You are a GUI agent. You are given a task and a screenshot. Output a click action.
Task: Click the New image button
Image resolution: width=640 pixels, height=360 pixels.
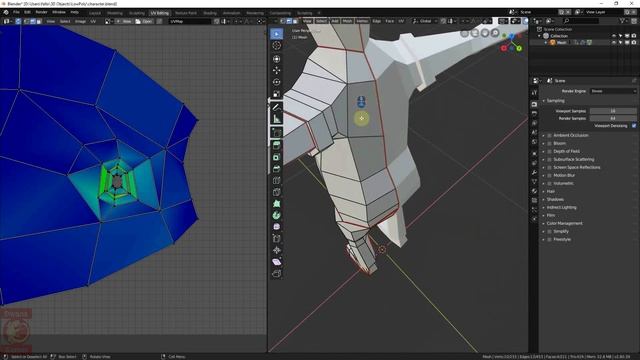point(124,21)
